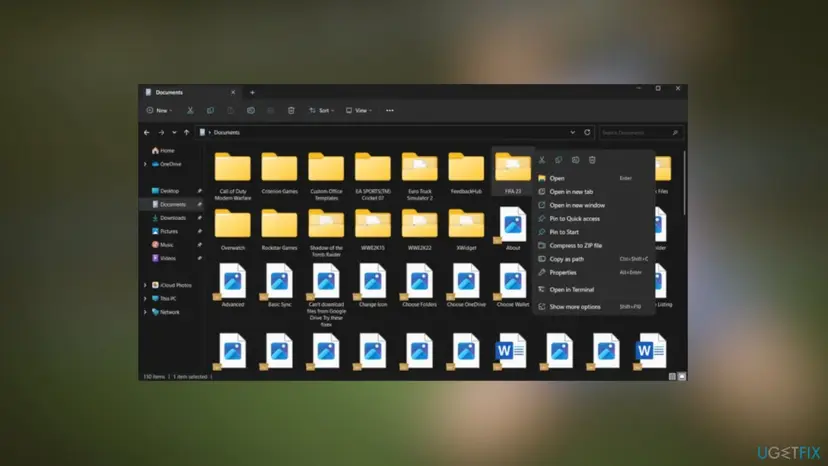Choose Copy as path
Viewport: 828px width, 466px height.
(x=594, y=259)
